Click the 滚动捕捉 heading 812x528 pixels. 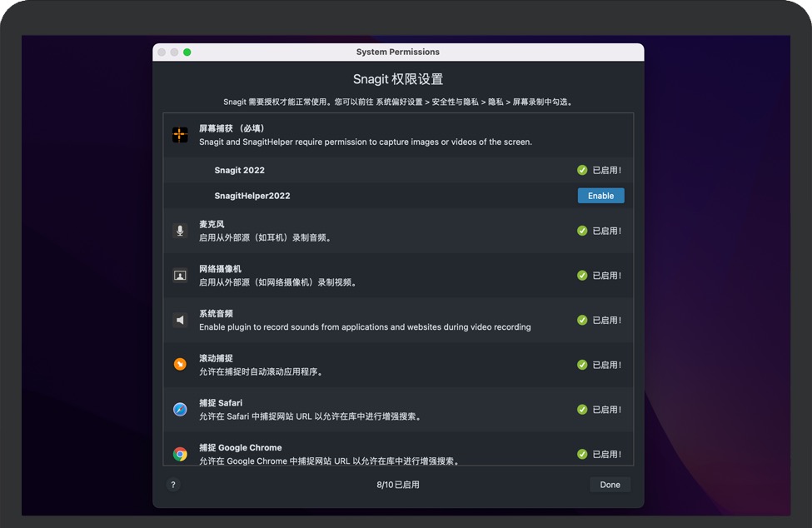tap(216, 358)
